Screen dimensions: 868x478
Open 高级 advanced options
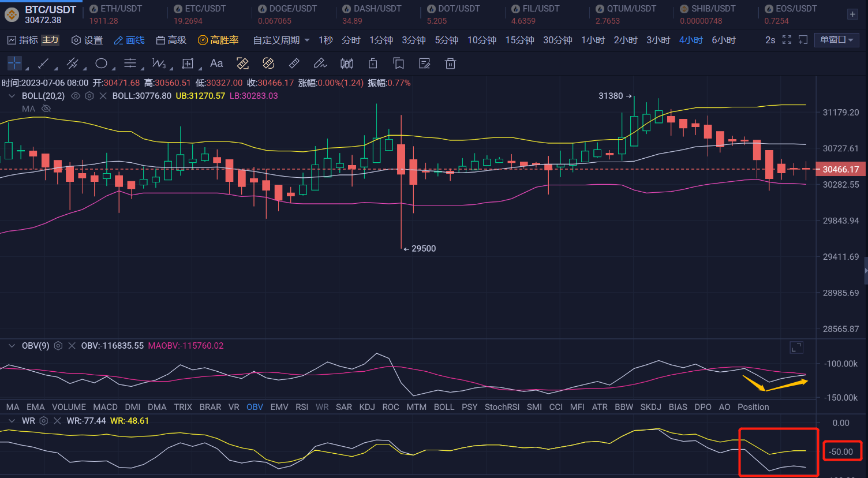[x=171, y=40]
